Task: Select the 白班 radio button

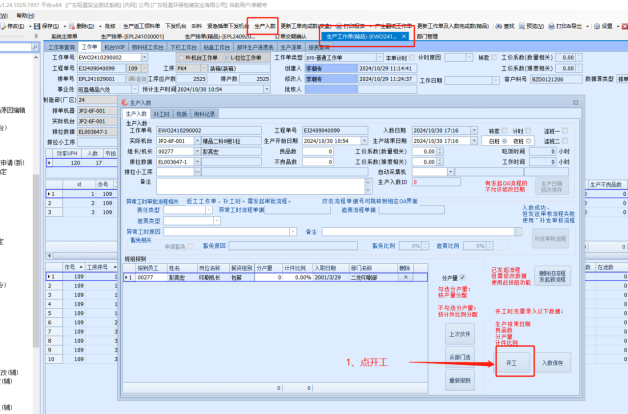Action: tap(505, 141)
